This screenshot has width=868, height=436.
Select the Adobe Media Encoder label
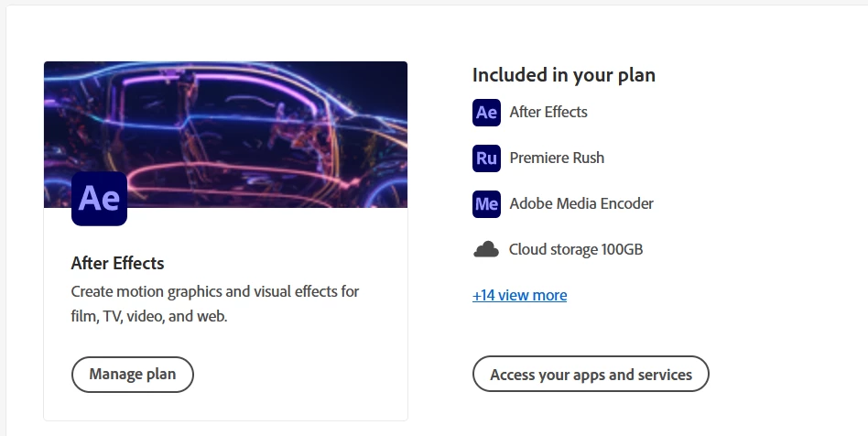click(x=581, y=203)
